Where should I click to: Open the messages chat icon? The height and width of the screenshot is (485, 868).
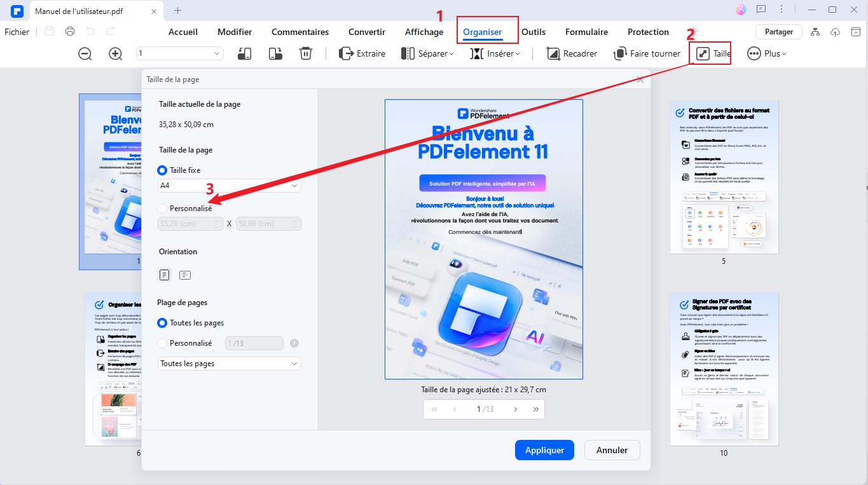pos(761,10)
